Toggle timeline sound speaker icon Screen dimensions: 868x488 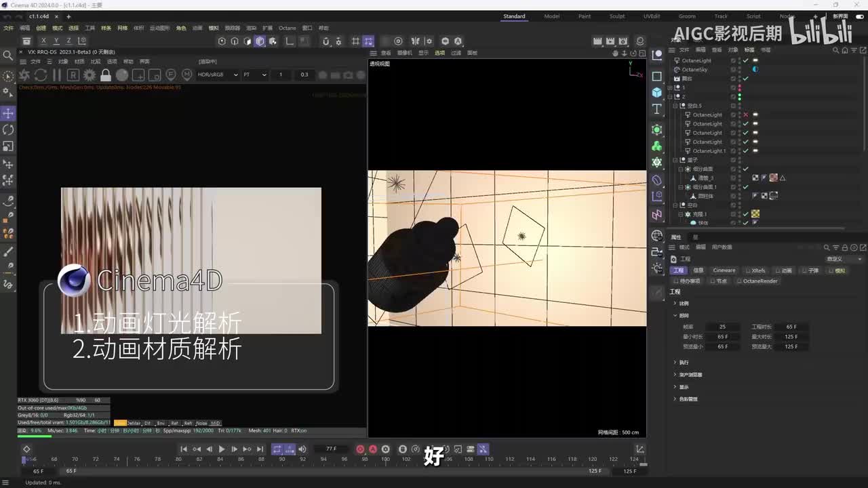(302, 449)
